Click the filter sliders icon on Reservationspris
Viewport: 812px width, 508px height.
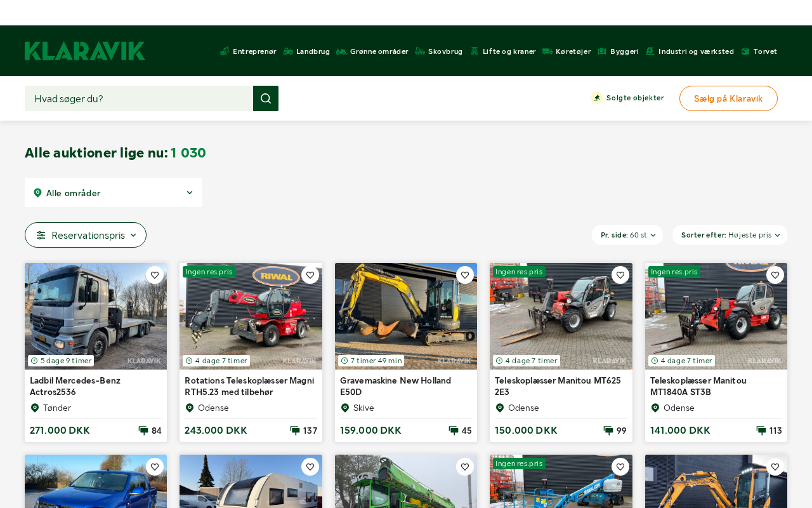click(41, 235)
